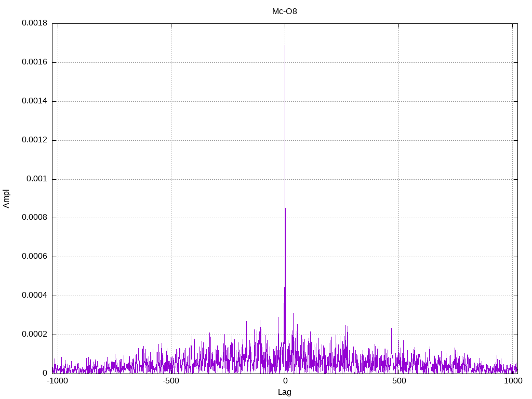Select the Ampl y-axis label
Screen dimensions: 532x399
pos(6,198)
